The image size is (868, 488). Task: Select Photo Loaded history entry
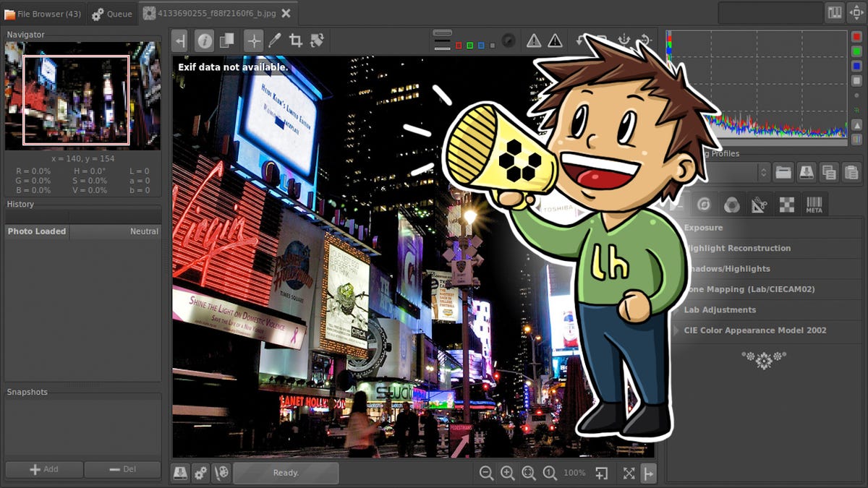pos(83,231)
